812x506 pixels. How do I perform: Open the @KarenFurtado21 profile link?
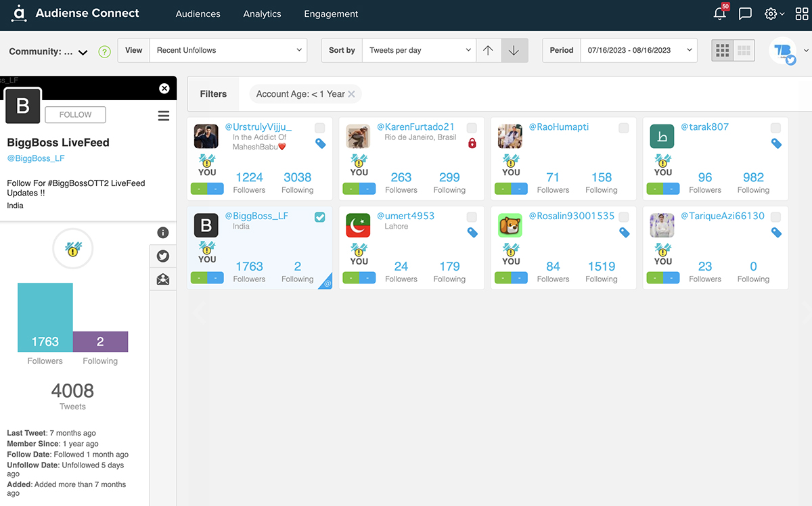(415, 127)
